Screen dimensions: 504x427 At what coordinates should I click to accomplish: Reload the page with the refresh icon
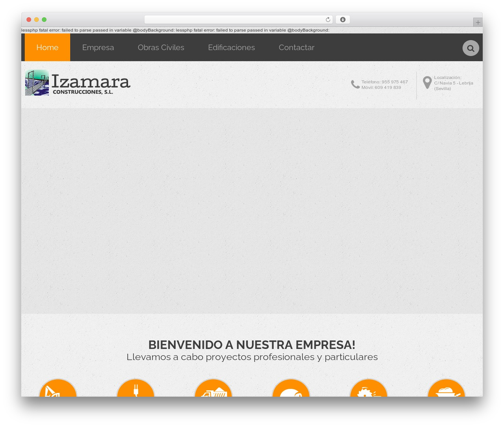328,20
